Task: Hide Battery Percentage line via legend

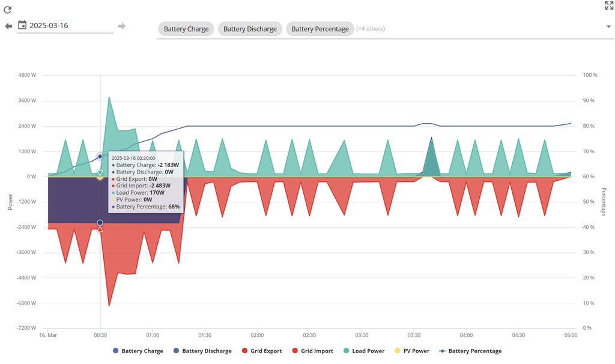Action: pos(470,351)
